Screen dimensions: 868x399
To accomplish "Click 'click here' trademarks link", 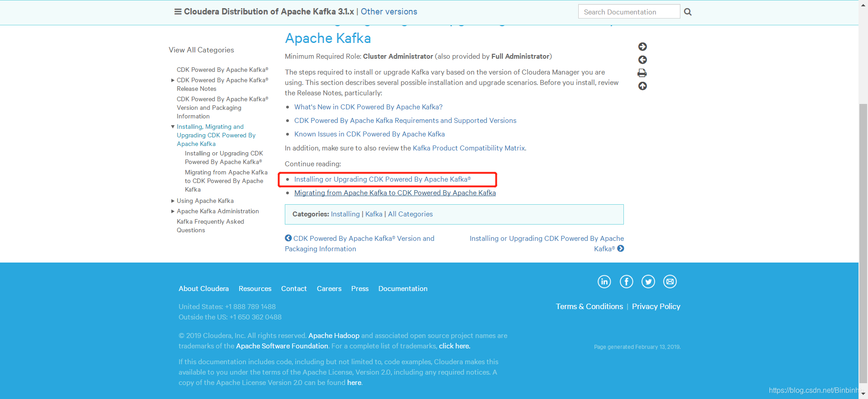I will point(454,346).
